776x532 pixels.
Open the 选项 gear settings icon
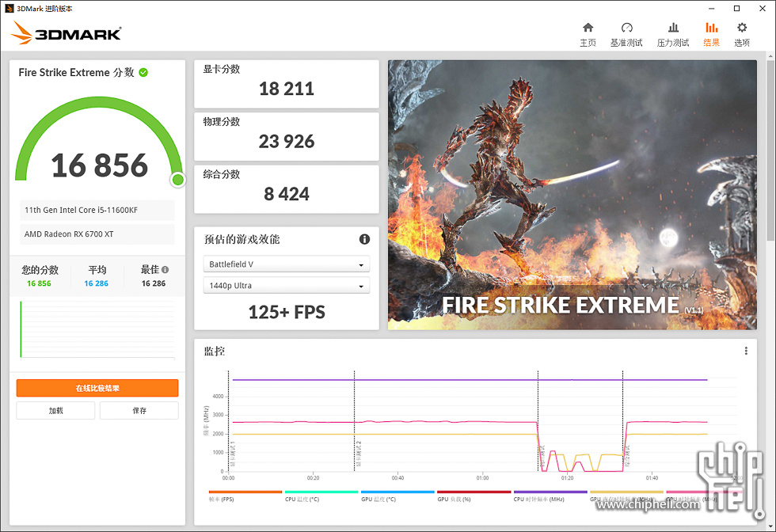pos(741,32)
